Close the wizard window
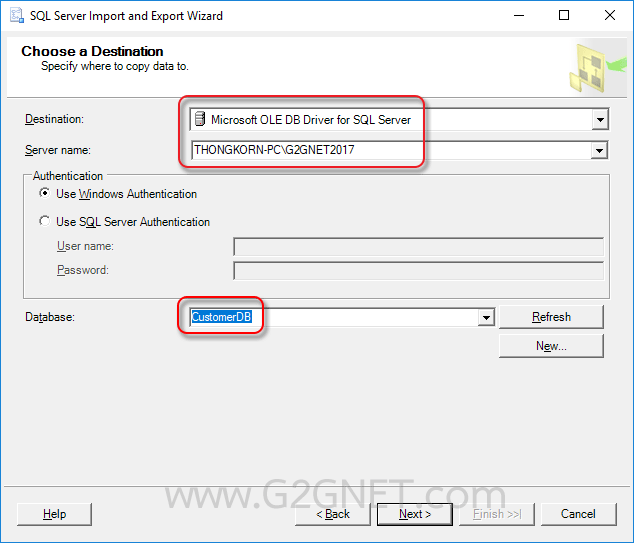 coord(610,15)
